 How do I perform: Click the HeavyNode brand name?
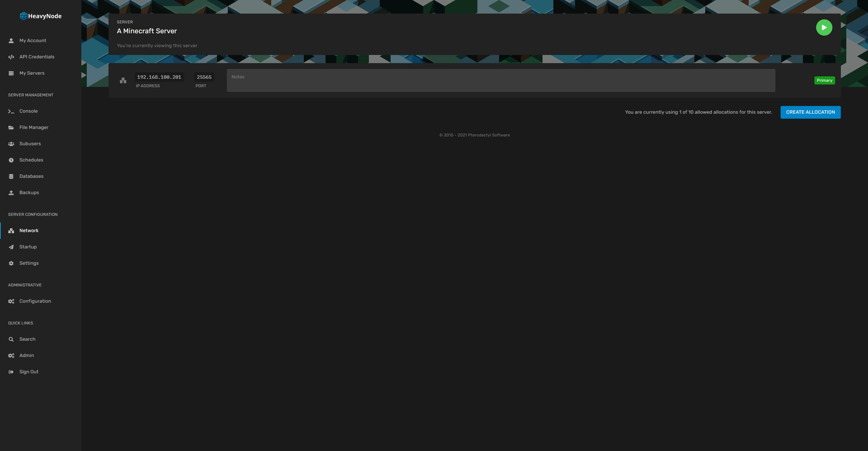(x=45, y=16)
